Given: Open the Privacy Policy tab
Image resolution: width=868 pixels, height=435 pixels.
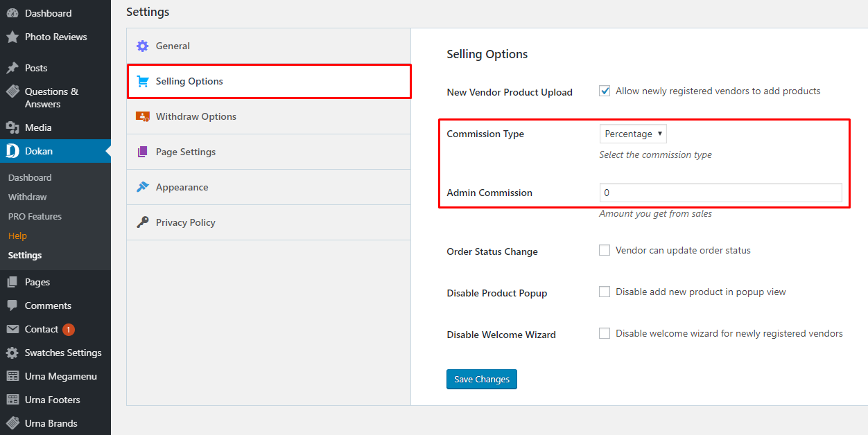Looking at the screenshot, I should pos(269,222).
